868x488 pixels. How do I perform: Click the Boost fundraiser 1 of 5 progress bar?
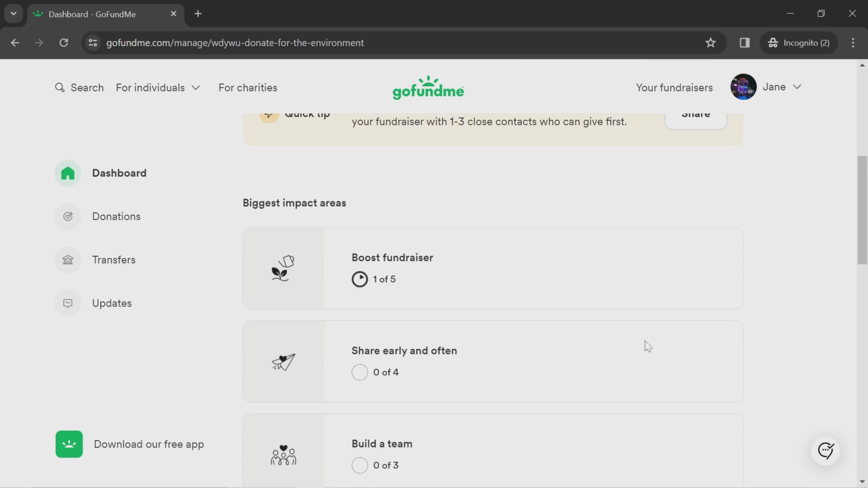click(x=360, y=279)
